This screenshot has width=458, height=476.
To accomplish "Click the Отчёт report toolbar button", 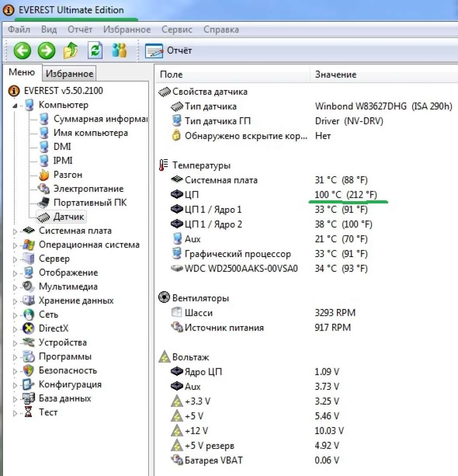I will (x=169, y=50).
